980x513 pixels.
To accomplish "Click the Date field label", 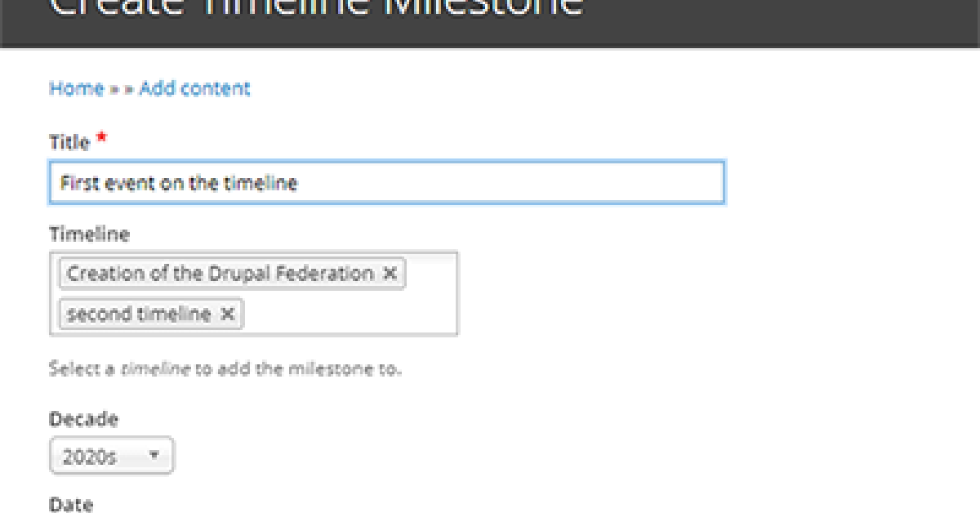I will coord(71,505).
